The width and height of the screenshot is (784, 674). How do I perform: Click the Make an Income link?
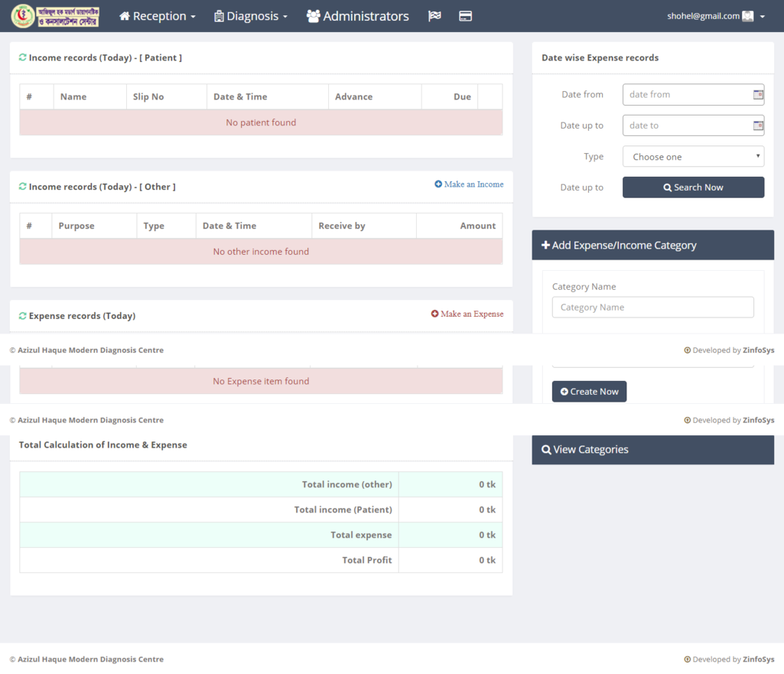[x=469, y=184]
